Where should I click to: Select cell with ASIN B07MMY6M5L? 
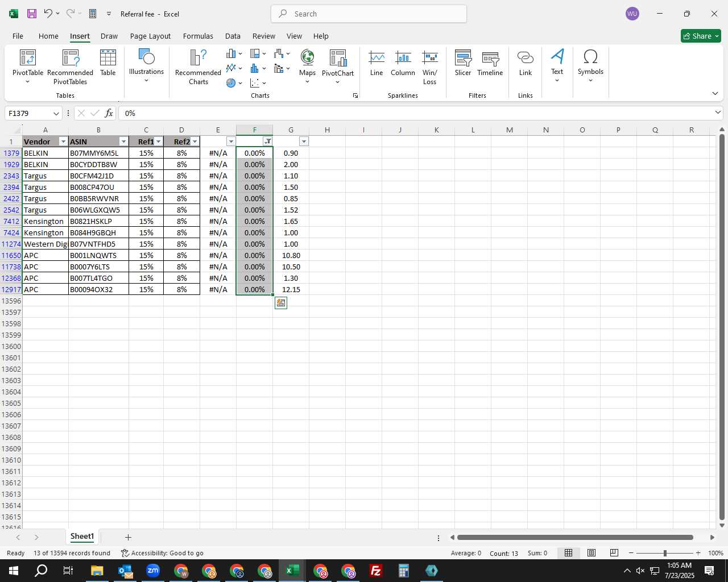pos(98,153)
